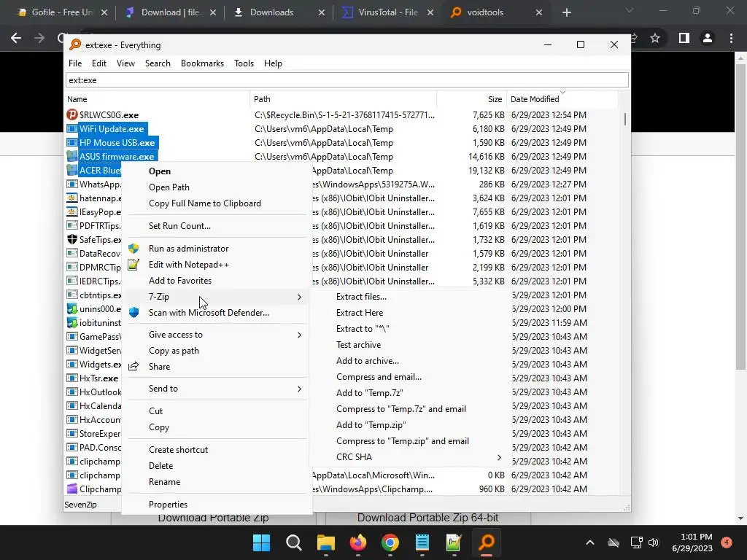
Task: Click the ASUS firmware.exe file icon
Action: point(72,156)
